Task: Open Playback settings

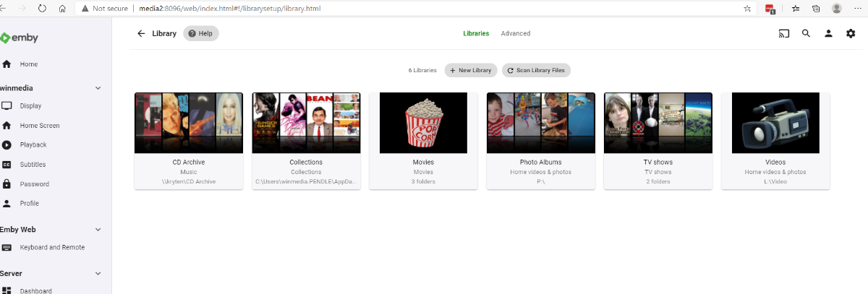Action: 56,145
